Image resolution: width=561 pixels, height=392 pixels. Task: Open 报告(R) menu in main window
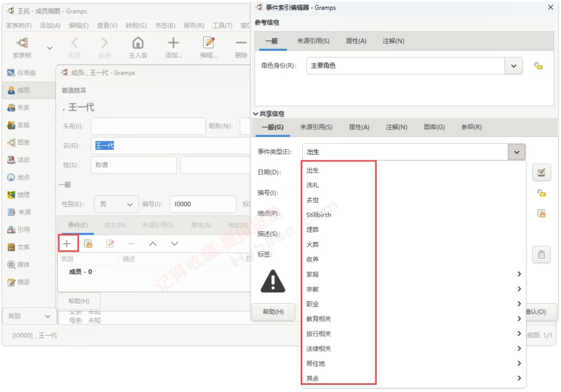tap(193, 25)
